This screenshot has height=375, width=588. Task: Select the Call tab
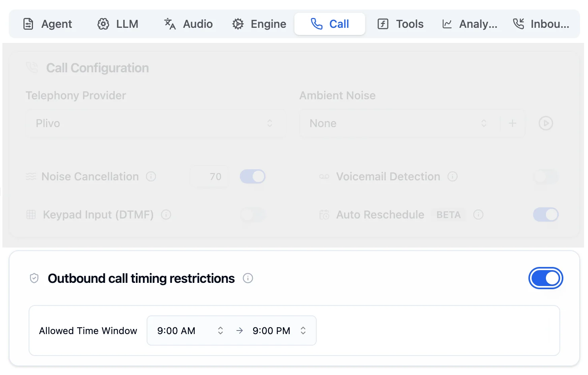(x=330, y=24)
